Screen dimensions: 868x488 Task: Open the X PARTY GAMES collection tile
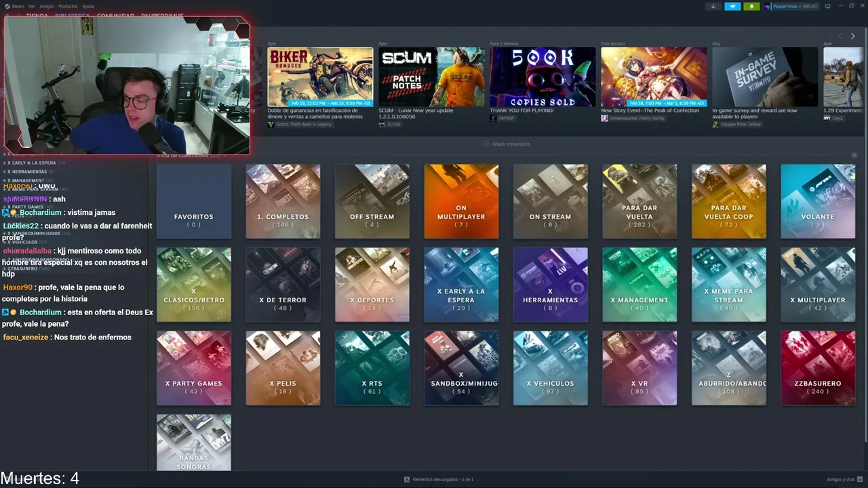(194, 368)
